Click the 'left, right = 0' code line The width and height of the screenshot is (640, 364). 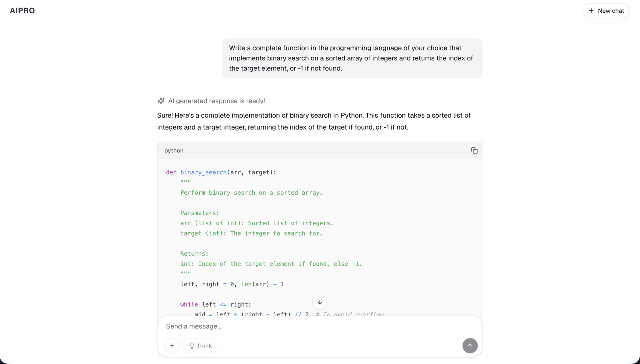pyautogui.click(x=232, y=284)
